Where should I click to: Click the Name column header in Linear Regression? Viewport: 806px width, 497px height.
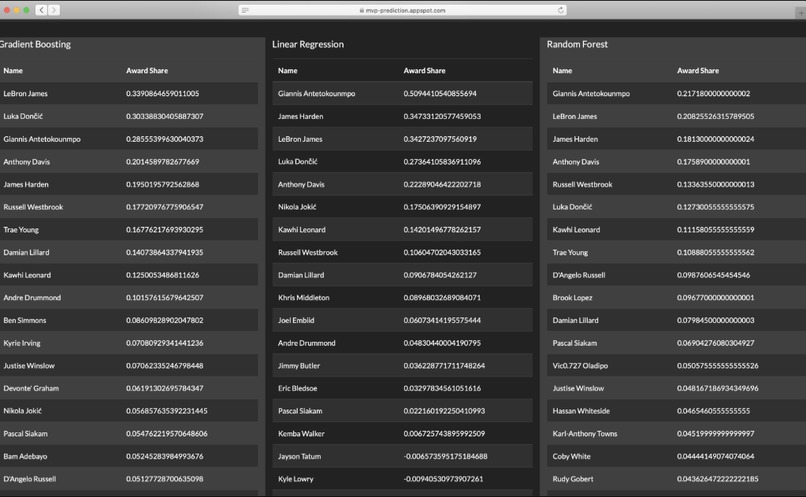[287, 70]
